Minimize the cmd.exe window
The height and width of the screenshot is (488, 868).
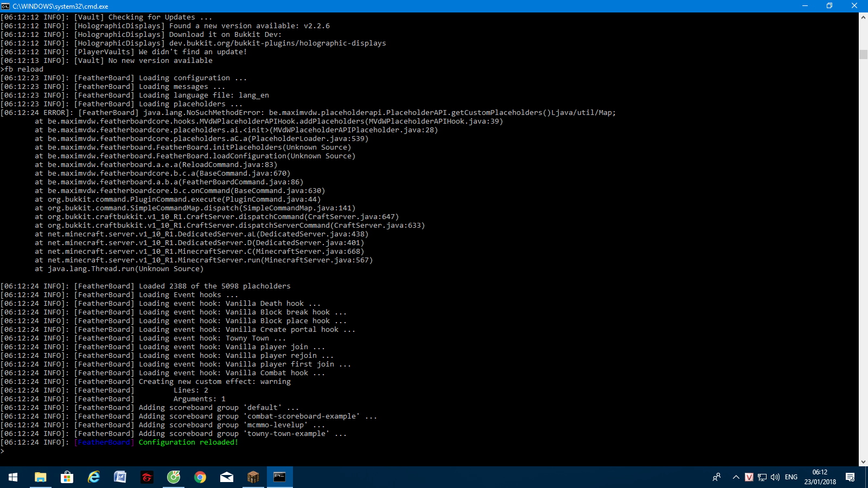coord(805,6)
